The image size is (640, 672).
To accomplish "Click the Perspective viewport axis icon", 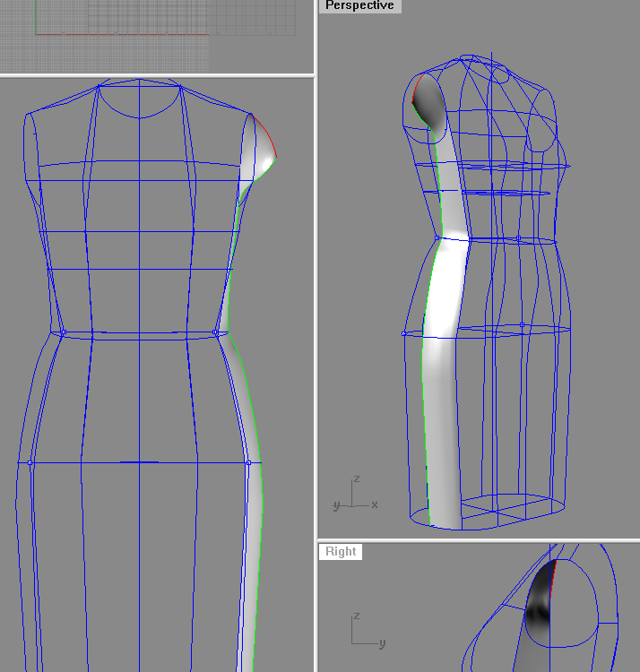I will [x=355, y=494].
